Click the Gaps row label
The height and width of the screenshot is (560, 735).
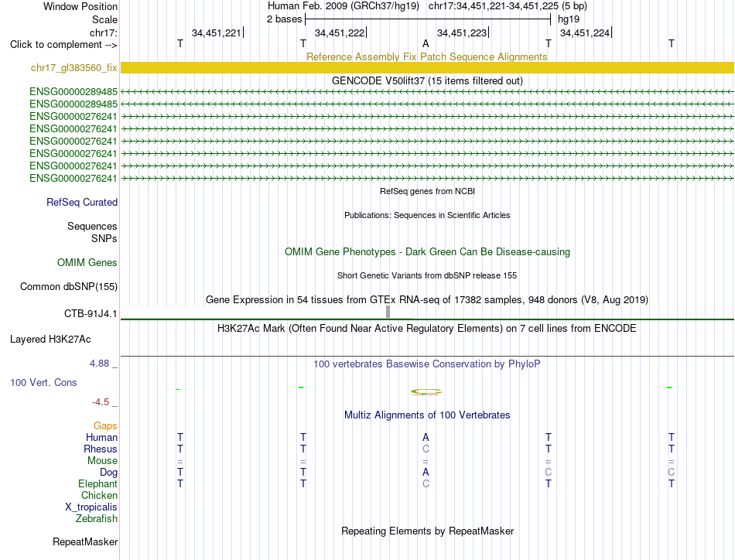[x=105, y=425]
